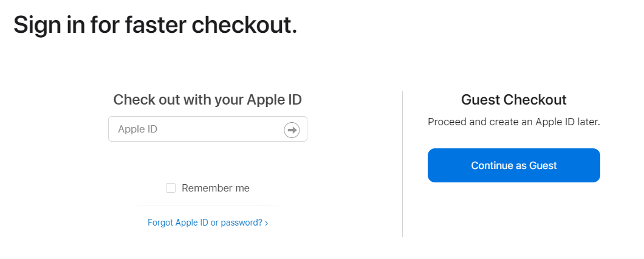Click the "Apple ID" placeholder text

click(138, 129)
